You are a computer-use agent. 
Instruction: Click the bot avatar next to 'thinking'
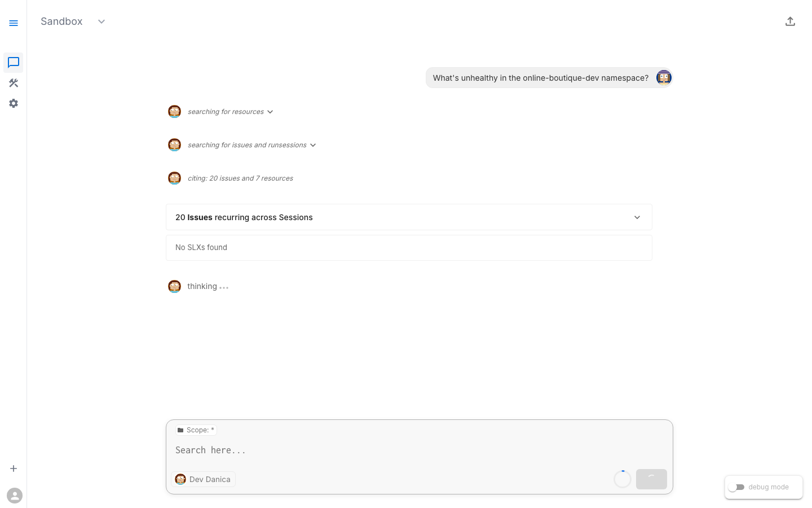pos(174,286)
